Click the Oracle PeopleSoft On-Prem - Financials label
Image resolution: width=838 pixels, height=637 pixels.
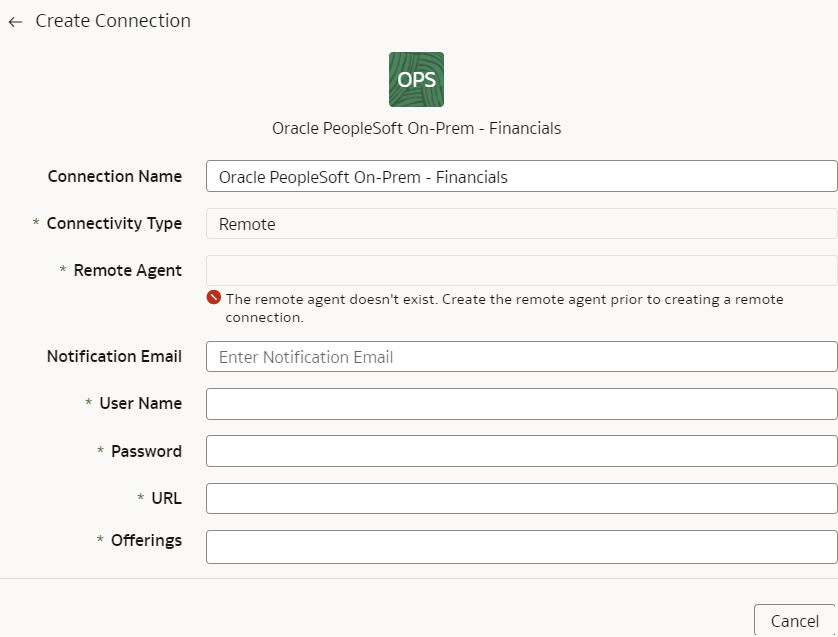(416, 128)
